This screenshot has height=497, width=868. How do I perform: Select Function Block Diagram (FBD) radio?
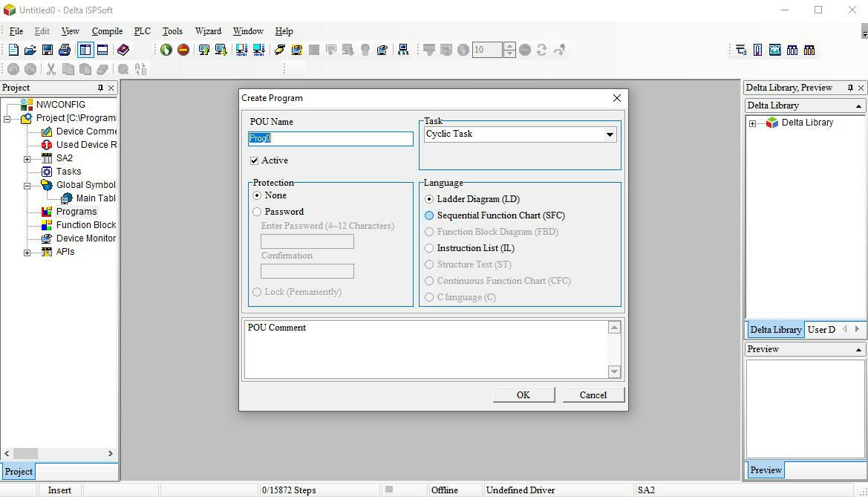point(429,232)
